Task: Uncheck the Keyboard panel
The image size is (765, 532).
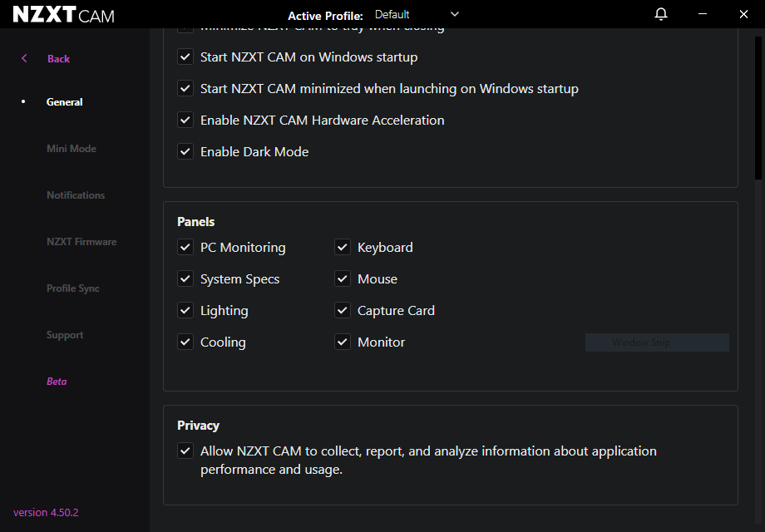Action: [x=342, y=247]
